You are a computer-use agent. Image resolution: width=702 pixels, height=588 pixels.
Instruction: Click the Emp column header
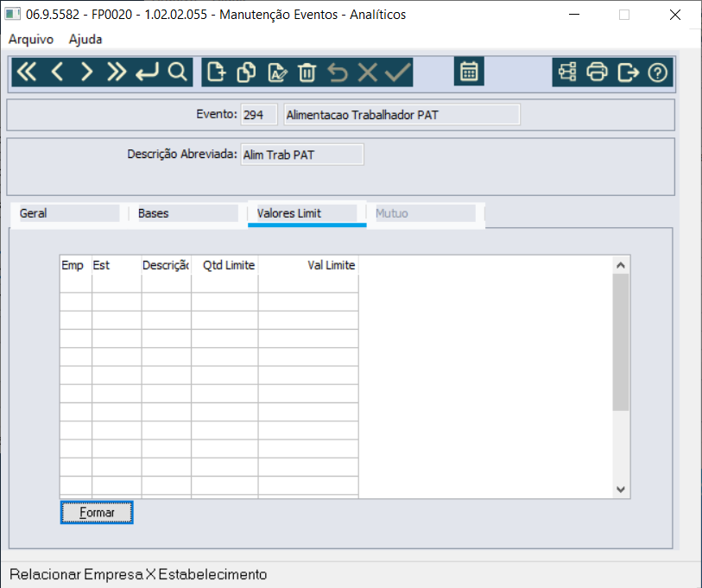76,265
